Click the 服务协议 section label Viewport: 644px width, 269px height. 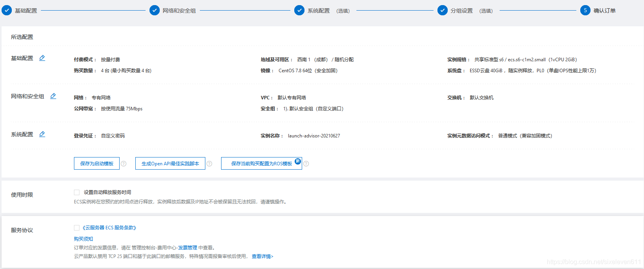22,230
